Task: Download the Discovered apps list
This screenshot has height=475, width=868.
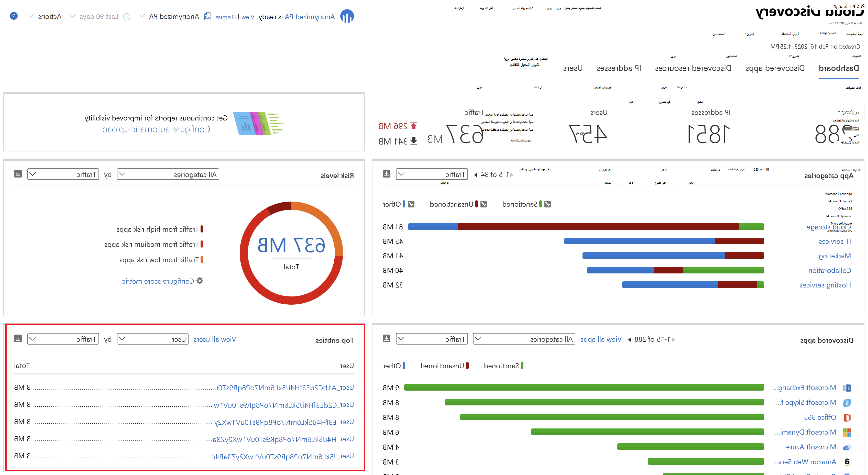Action: pyautogui.click(x=387, y=339)
